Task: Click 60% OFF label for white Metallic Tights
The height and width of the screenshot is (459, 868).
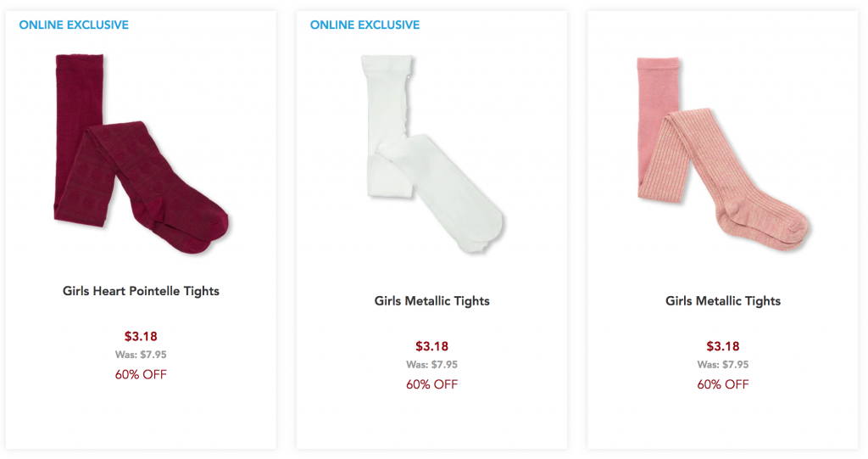Action: coord(431,384)
